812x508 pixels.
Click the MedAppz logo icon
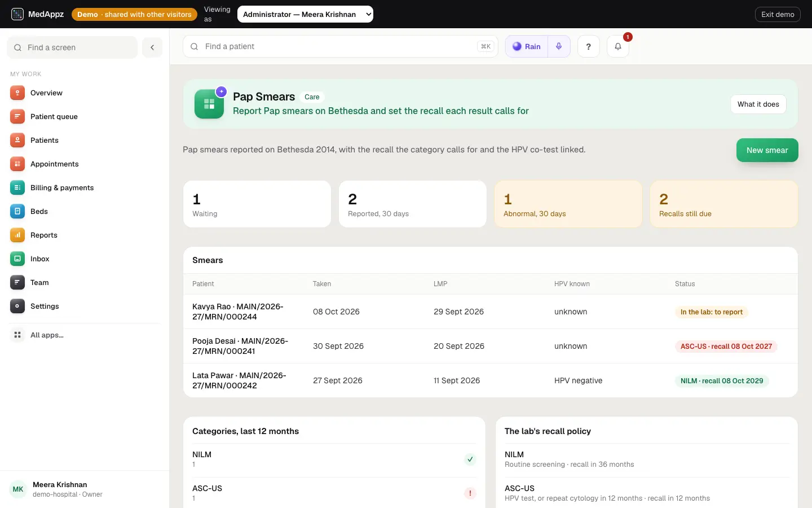(x=17, y=14)
